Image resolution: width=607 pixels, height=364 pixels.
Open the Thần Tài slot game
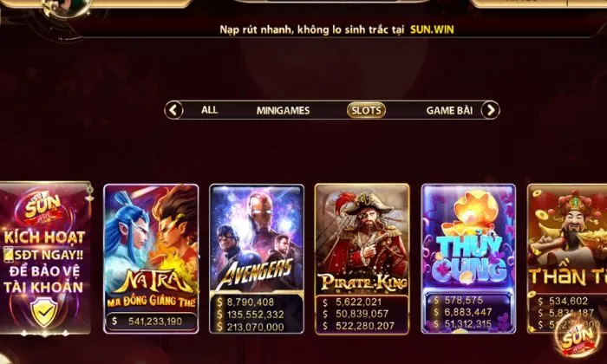tap(567, 258)
